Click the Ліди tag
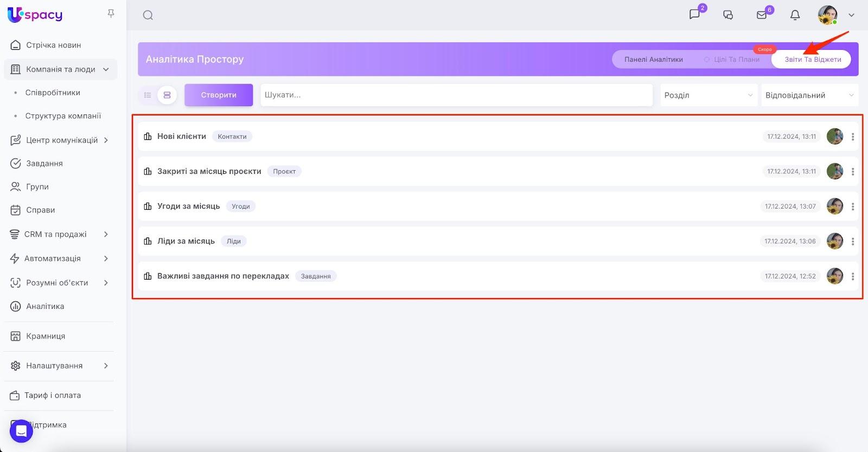This screenshot has width=868, height=452. tap(234, 241)
